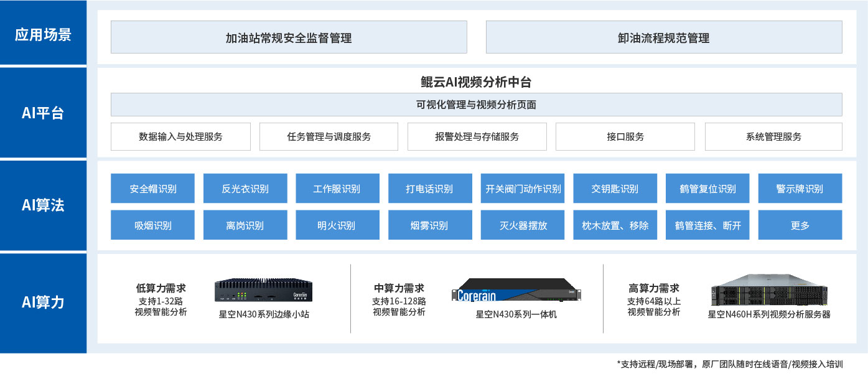Click the 加油站常规安全监督管理 scenario

[x=289, y=37]
